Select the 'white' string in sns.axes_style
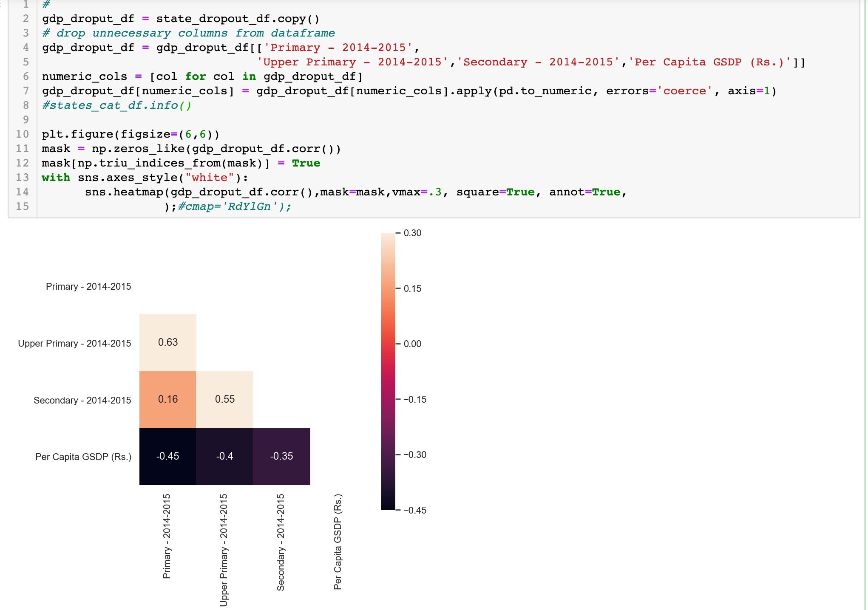Viewport: 868px width, 610px height. 208,177
